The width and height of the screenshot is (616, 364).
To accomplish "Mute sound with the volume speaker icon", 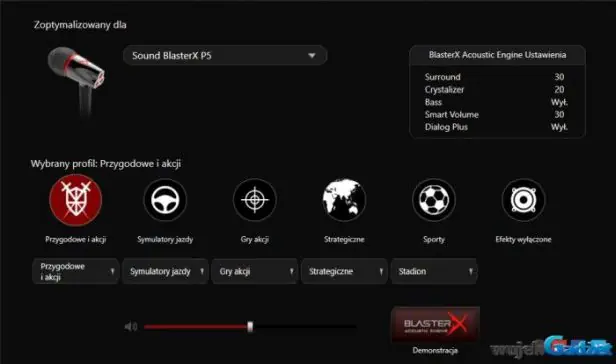I will click(130, 326).
